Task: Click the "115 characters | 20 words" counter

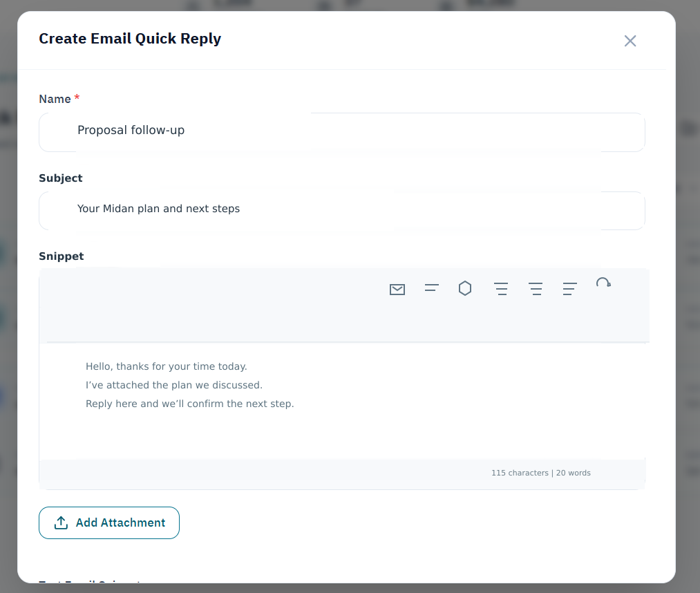Action: click(x=540, y=473)
